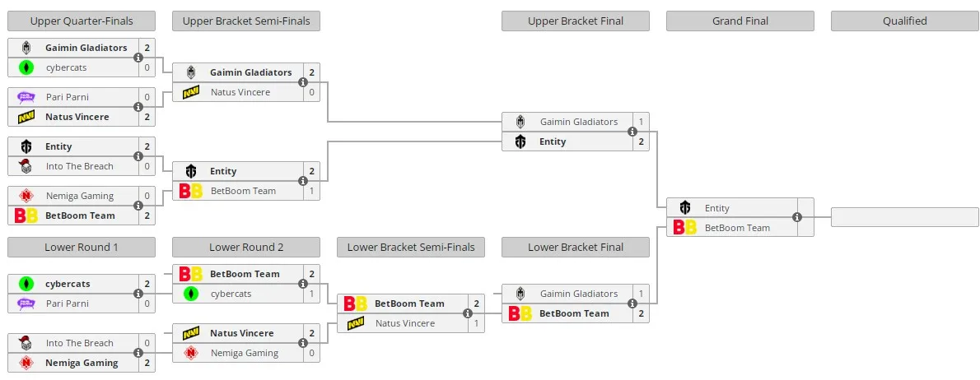Open info for Nemiga Gaming vs BetBoom quarter-final
980x380 pixels.
138,206
